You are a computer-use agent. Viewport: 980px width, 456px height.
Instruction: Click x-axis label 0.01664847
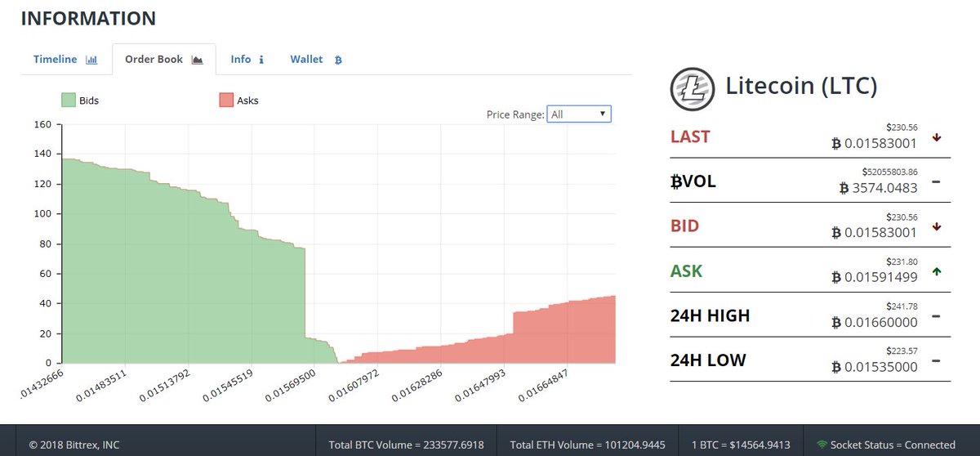point(543,387)
